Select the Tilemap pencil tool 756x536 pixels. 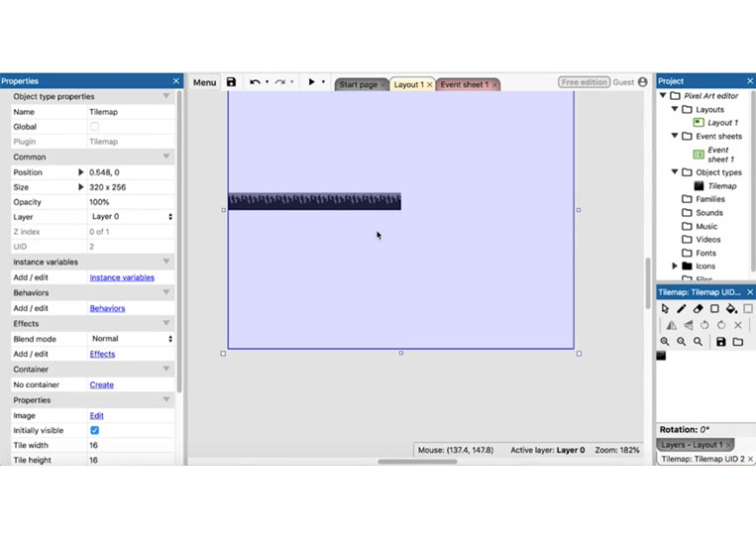[682, 308]
